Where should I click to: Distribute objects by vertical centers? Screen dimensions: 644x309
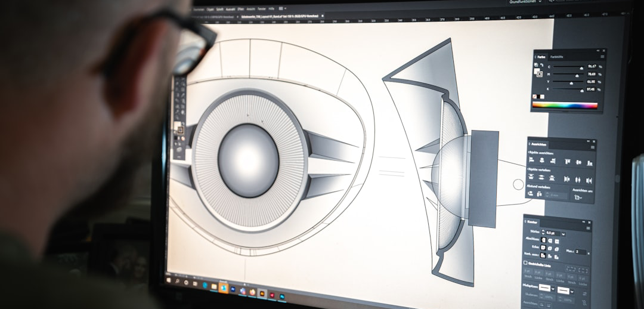coord(541,177)
